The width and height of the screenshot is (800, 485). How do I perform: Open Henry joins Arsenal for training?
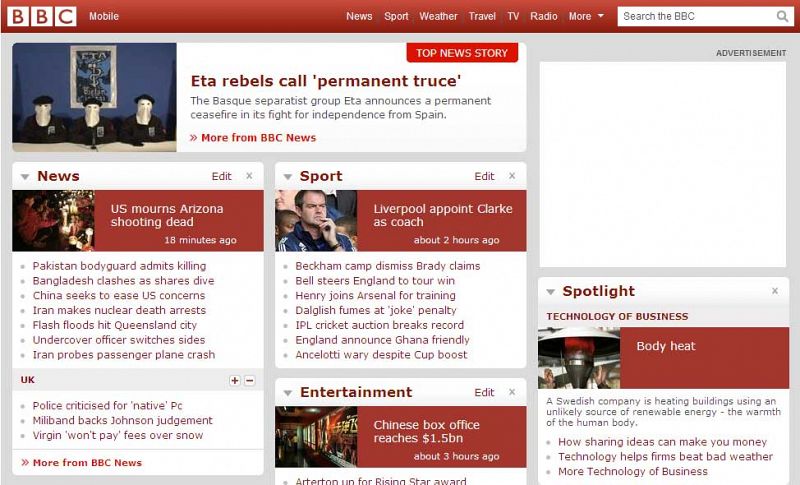tap(376, 296)
